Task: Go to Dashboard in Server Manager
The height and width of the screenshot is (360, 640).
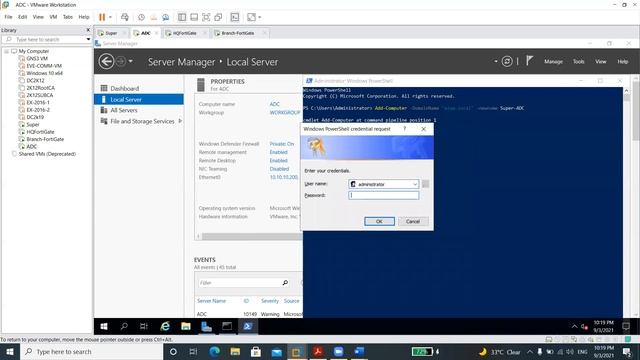Action: (124, 89)
